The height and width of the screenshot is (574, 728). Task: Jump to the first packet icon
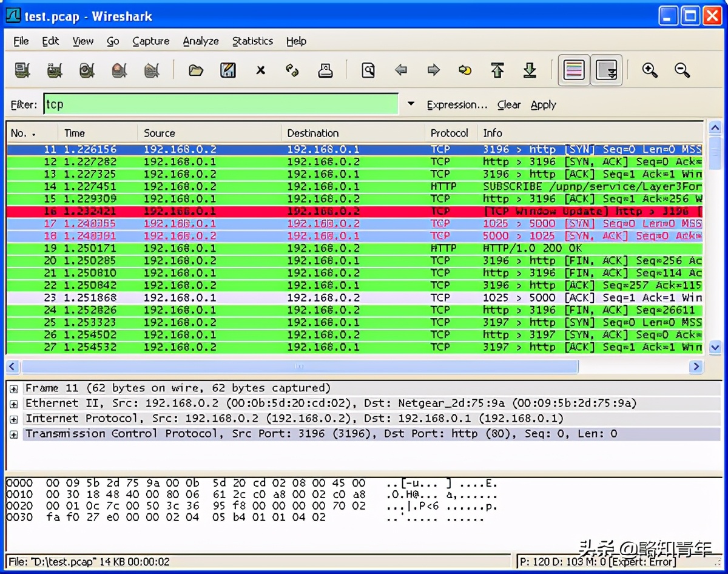click(x=497, y=70)
